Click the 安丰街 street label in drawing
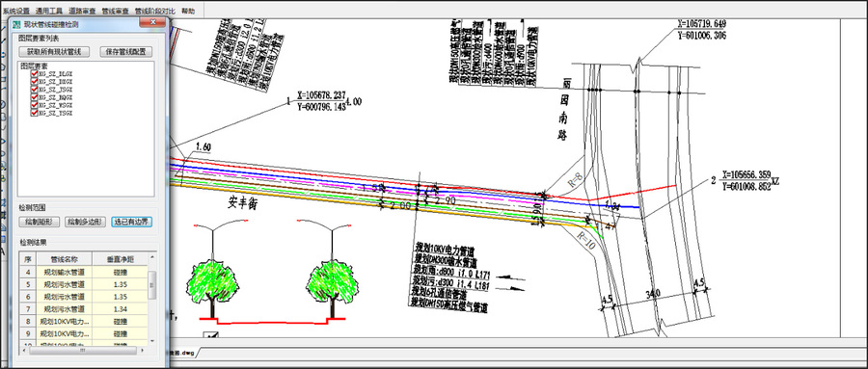Screen dimensions: 868x369 [x=244, y=203]
